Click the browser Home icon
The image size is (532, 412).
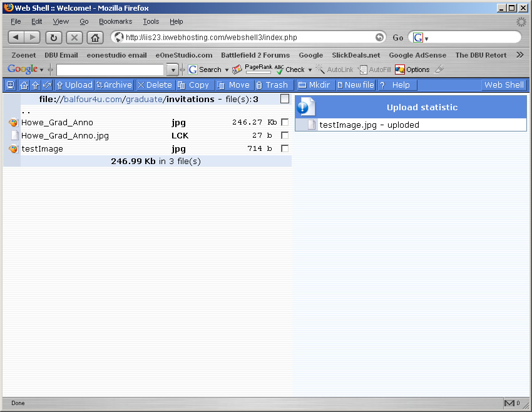(x=95, y=38)
